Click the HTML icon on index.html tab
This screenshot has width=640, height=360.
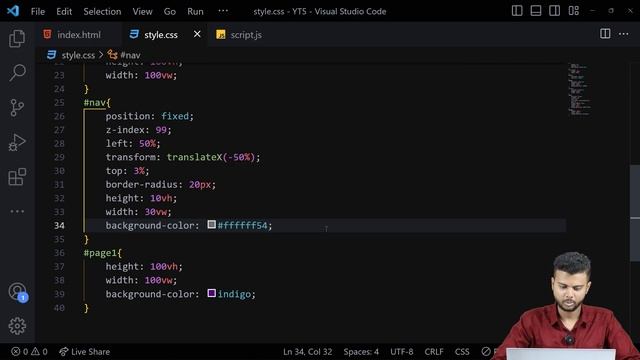click(x=47, y=34)
